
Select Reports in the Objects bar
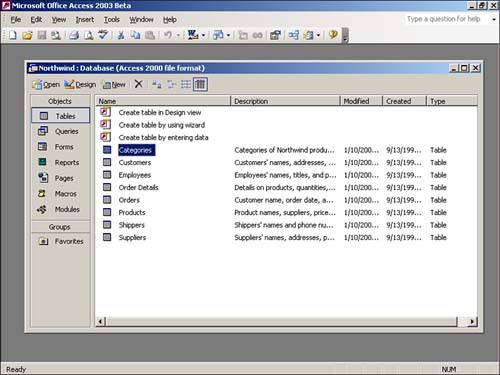pyautogui.click(x=61, y=162)
